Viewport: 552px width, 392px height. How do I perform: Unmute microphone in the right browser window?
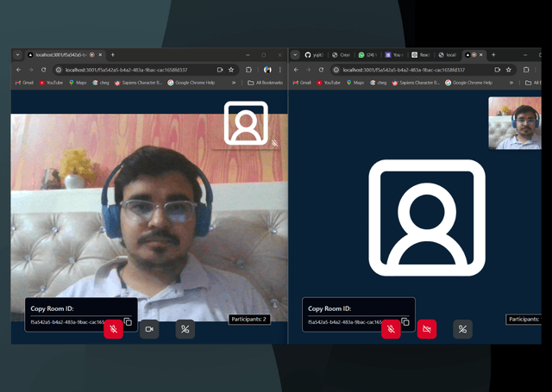(391, 329)
